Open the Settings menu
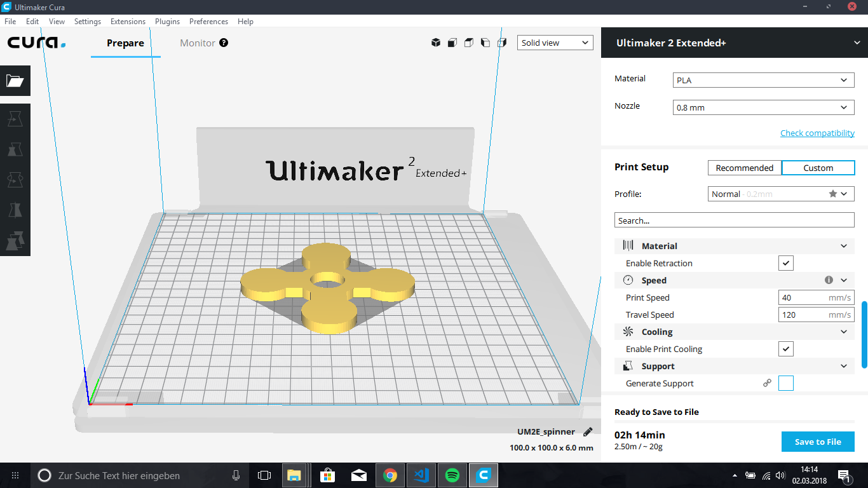868x488 pixels. 88,21
